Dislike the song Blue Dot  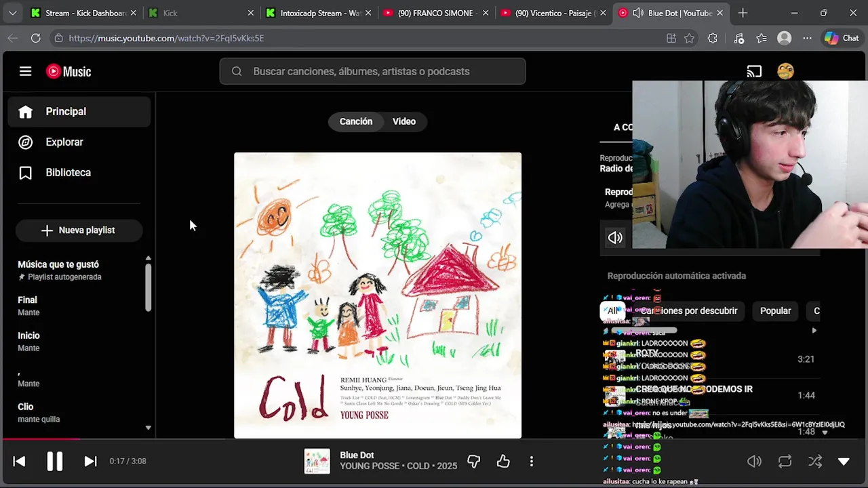click(474, 462)
